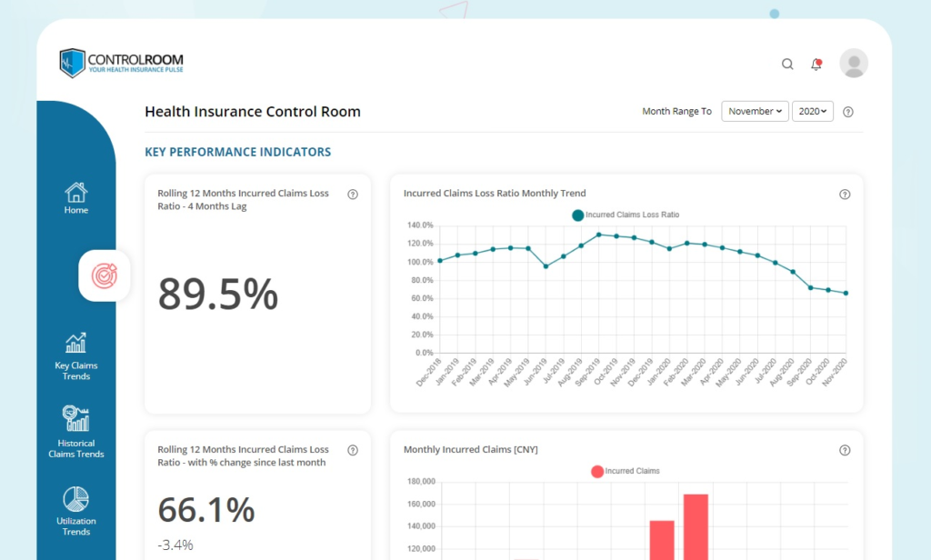Open the November month dropdown

pos(755,111)
